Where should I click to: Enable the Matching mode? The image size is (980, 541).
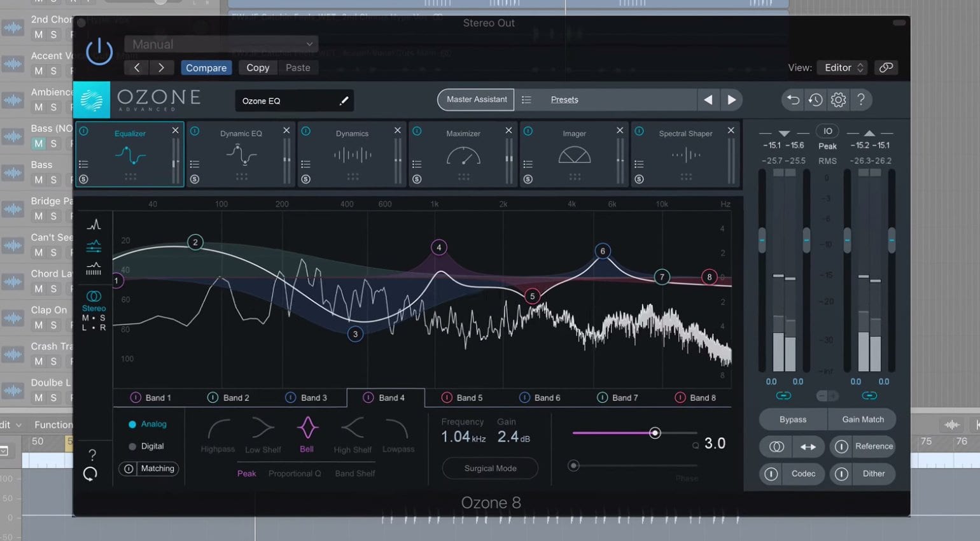click(149, 468)
